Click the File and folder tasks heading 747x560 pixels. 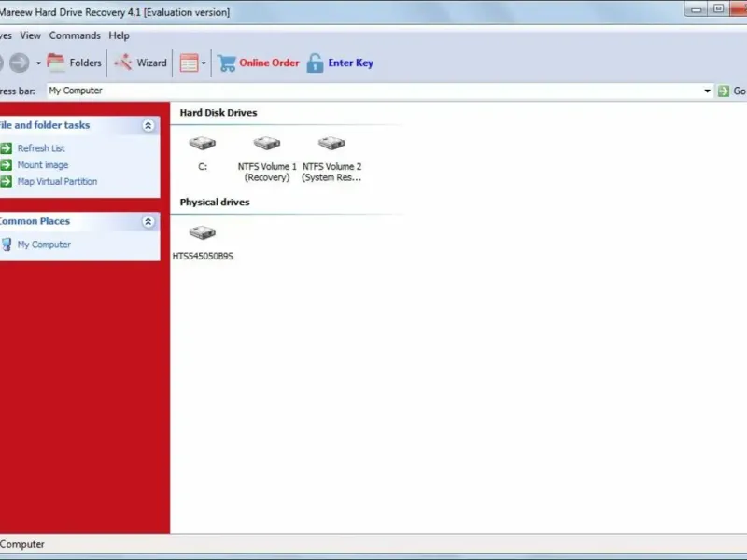tap(45, 125)
